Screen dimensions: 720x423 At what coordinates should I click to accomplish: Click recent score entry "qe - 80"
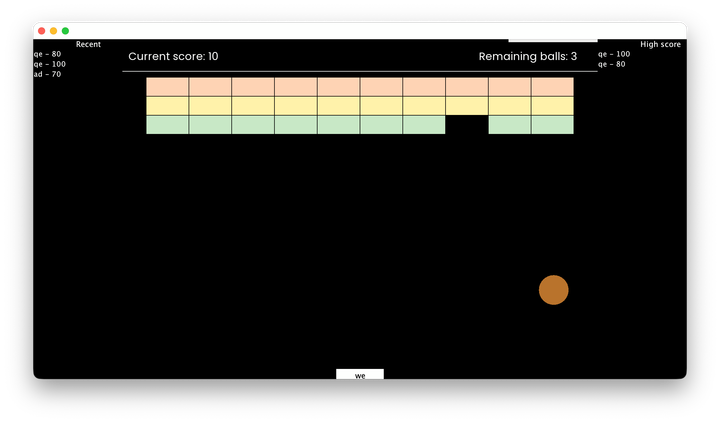pos(47,54)
